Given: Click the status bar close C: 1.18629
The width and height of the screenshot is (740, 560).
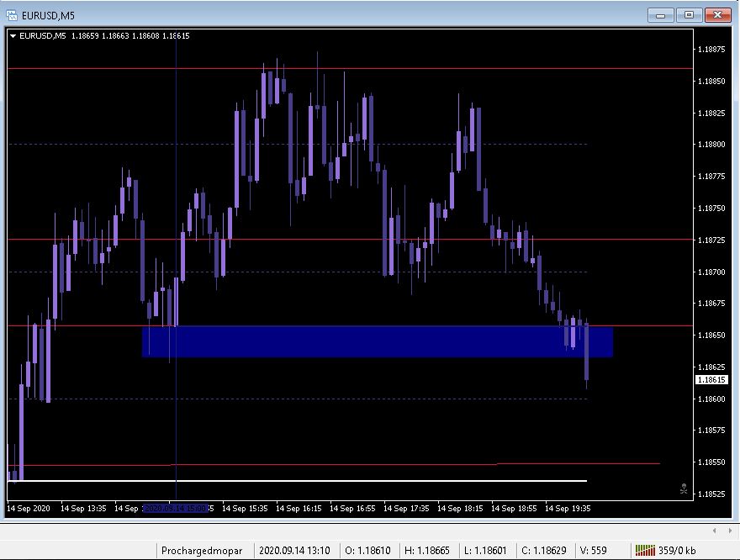Looking at the screenshot, I should coord(544,551).
